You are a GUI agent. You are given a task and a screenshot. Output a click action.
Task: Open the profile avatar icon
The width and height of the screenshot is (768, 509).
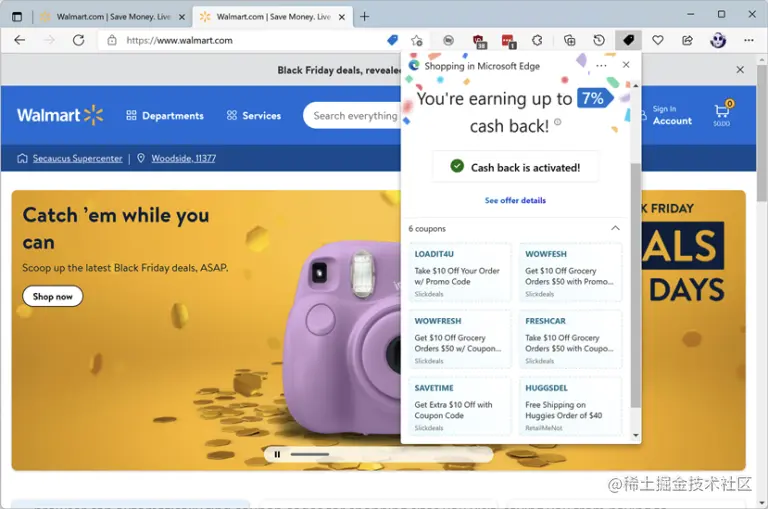[718, 40]
